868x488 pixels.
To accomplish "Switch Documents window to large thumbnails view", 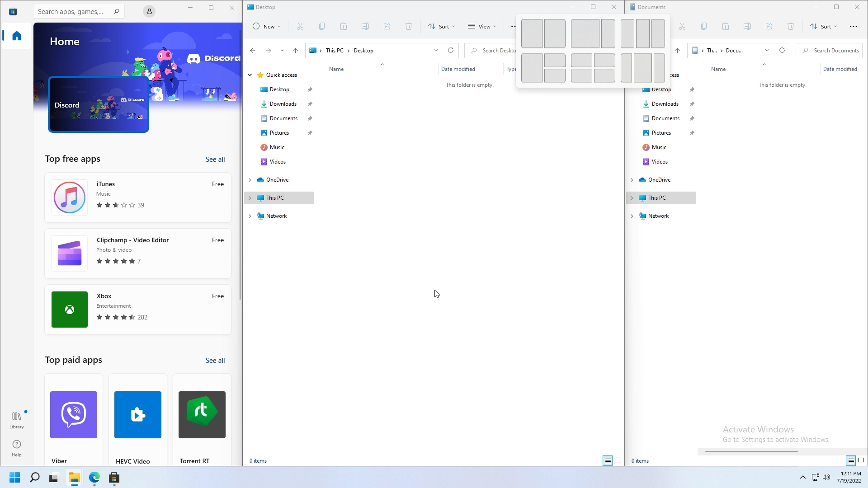I will click(x=861, y=461).
